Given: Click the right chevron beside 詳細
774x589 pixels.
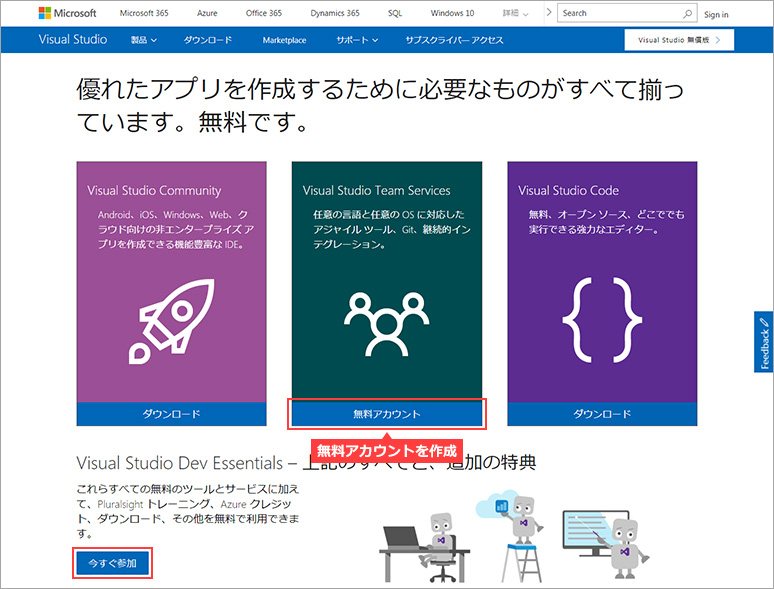Looking at the screenshot, I should coord(548,12).
